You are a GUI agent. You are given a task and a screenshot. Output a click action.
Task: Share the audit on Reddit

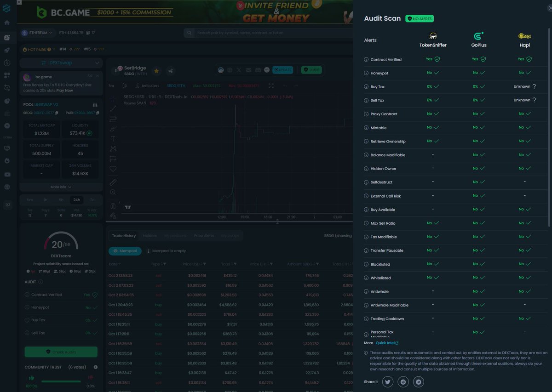(403, 382)
